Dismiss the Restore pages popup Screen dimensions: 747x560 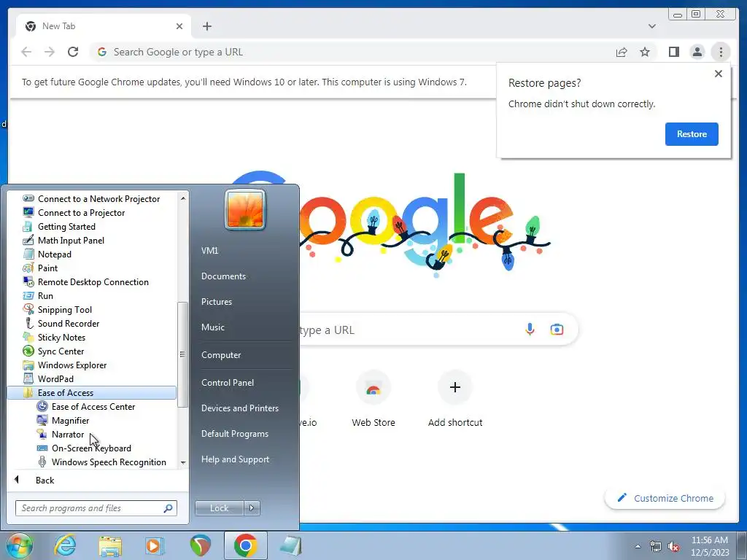click(x=719, y=74)
